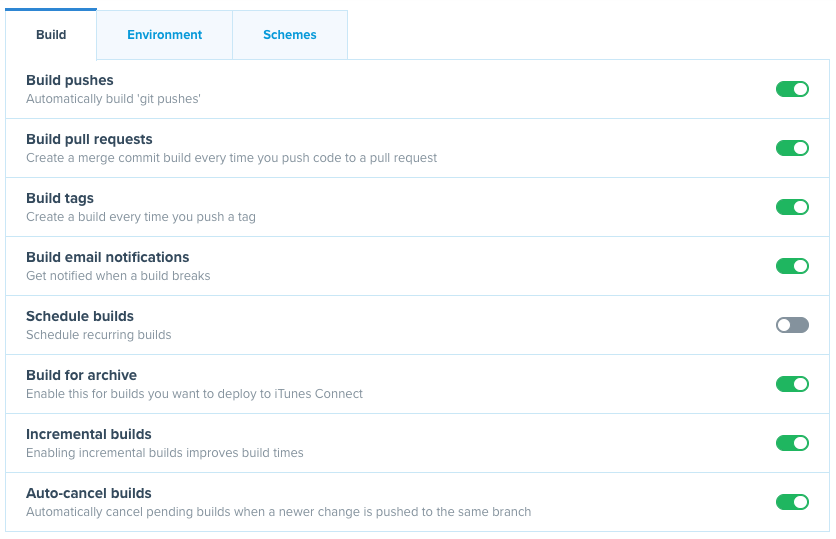Click 'Get notified when a build breaks' description

[118, 276]
